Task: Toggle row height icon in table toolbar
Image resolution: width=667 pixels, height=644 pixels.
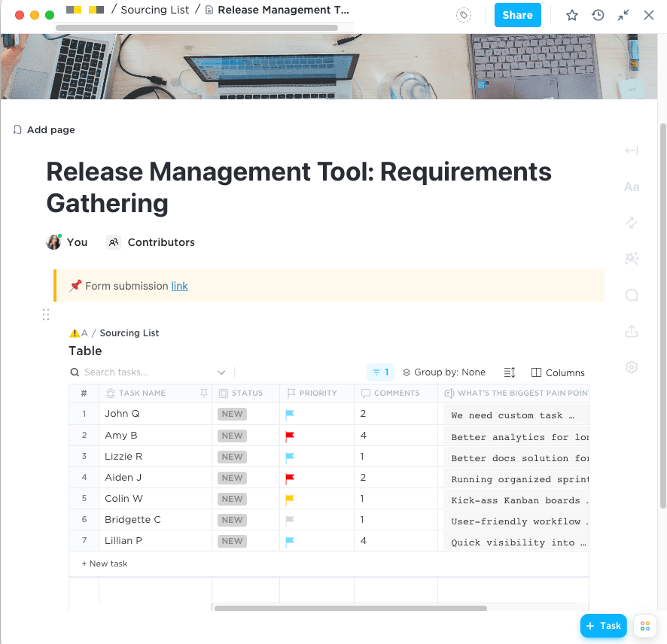Action: (510, 372)
